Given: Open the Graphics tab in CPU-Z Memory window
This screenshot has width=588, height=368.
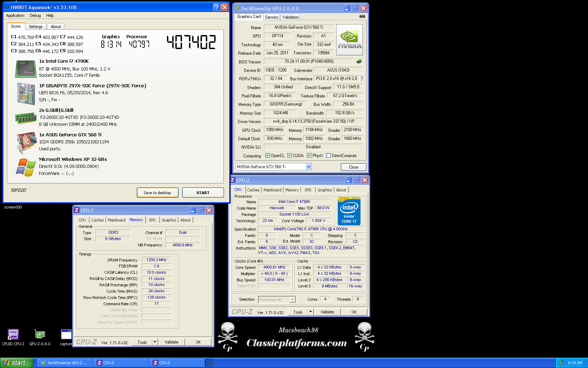Looking at the screenshot, I should [x=169, y=220].
